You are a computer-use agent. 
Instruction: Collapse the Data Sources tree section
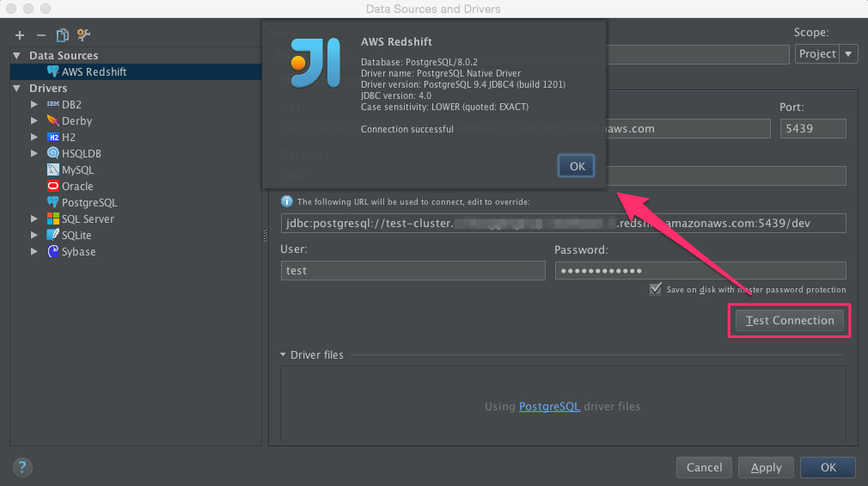tap(17, 55)
